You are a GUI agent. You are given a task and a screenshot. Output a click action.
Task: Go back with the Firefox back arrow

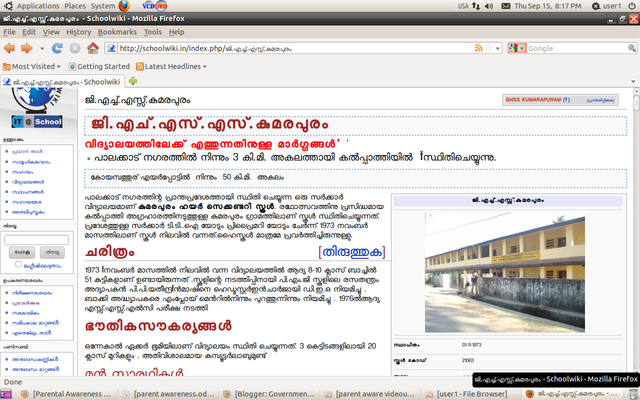pos(9,48)
